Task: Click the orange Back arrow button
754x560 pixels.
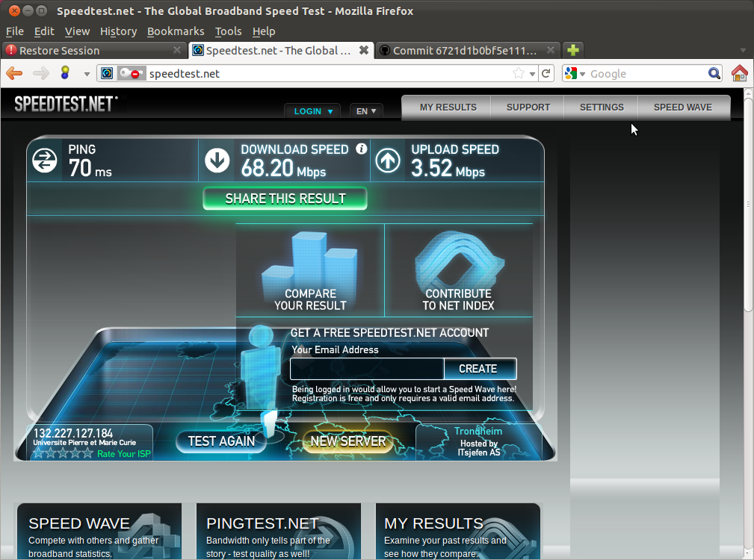Action: [x=14, y=73]
